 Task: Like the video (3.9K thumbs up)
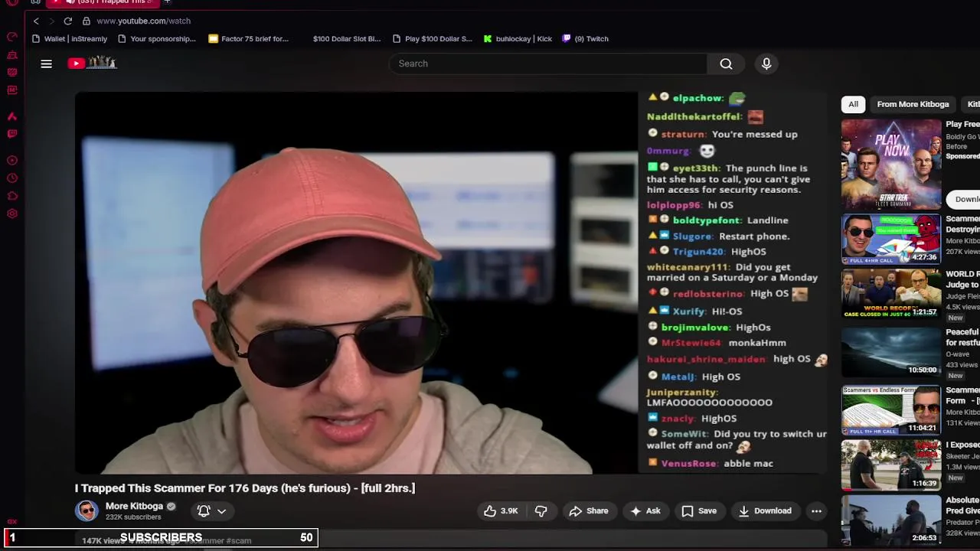[501, 511]
